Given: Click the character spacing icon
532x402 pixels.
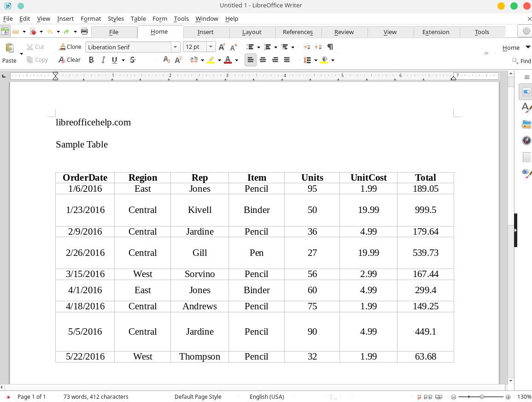Looking at the screenshot, I should coord(194,60).
